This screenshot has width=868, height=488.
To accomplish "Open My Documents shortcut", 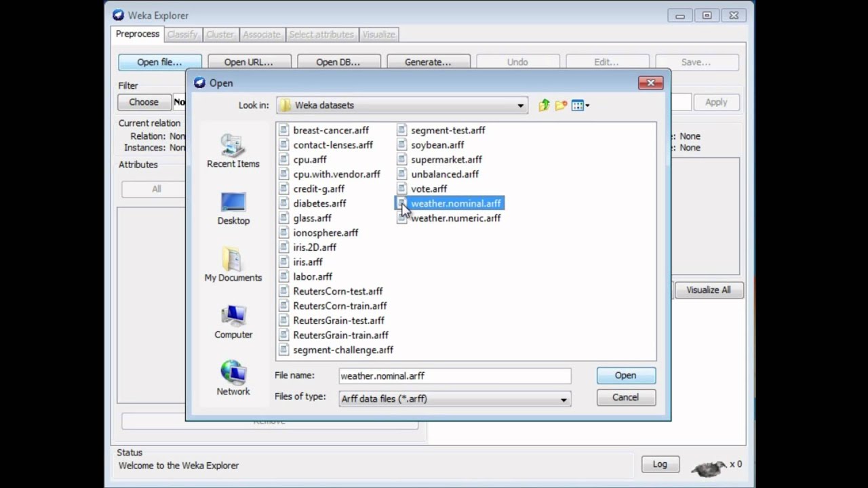I will [233, 265].
